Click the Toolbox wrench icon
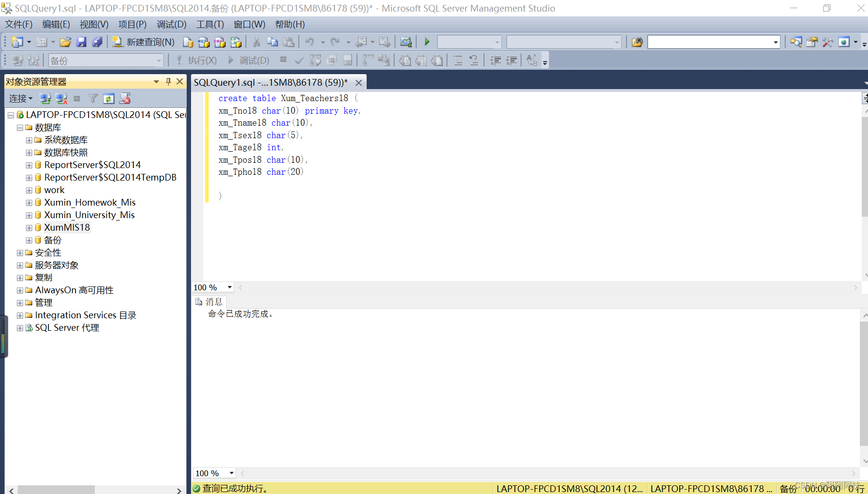This screenshot has height=494, width=868. click(828, 42)
